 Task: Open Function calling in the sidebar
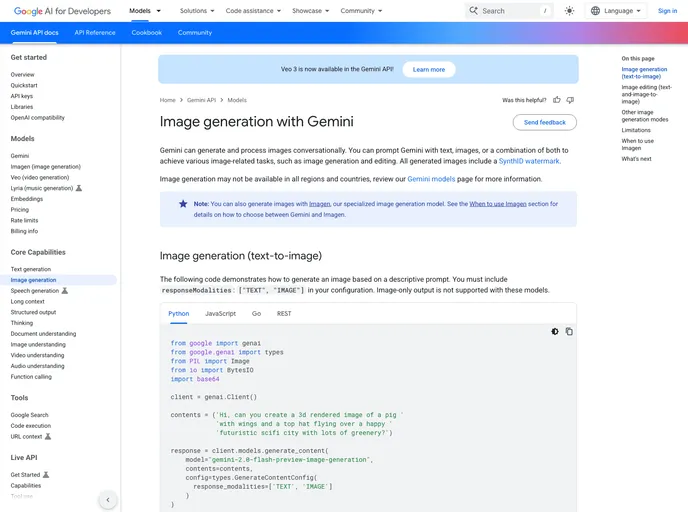pos(31,377)
